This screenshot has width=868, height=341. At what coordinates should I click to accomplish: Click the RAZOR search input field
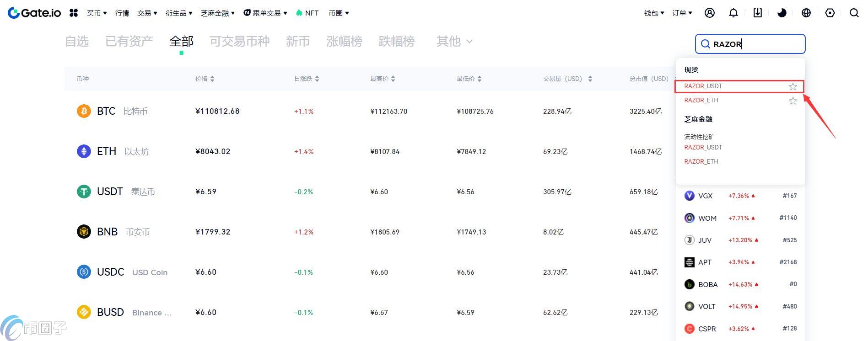click(x=750, y=44)
